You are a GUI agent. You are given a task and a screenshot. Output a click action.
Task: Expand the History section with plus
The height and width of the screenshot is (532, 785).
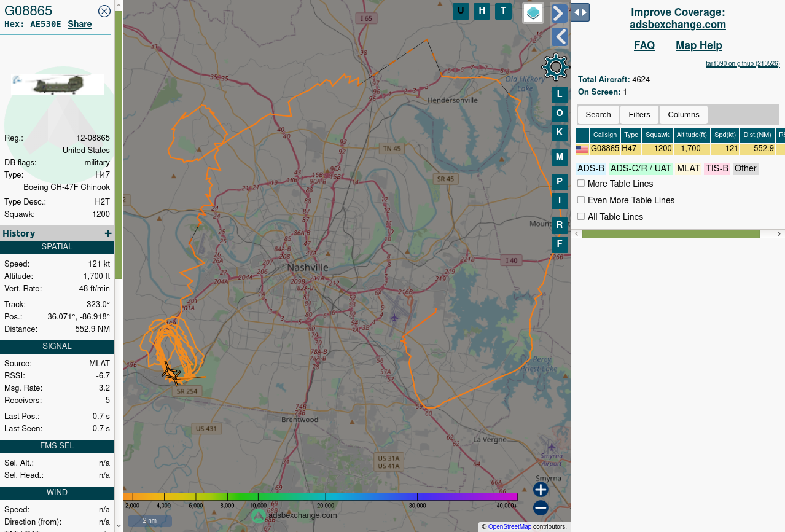[x=108, y=233]
